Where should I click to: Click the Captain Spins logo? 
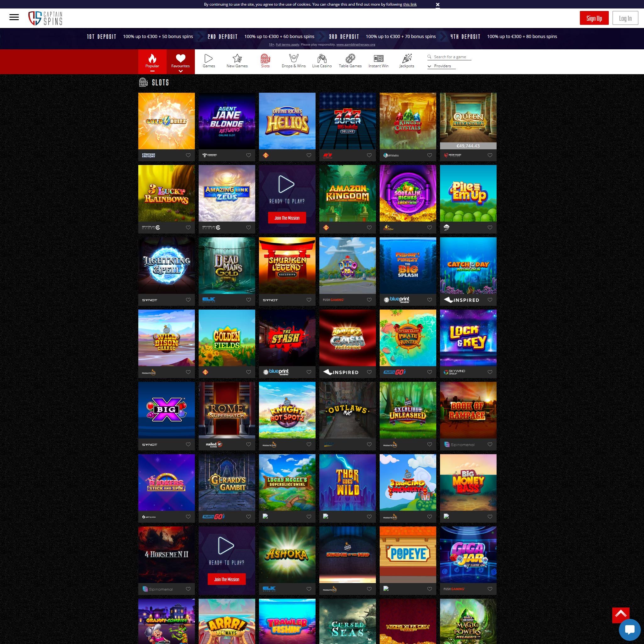click(45, 18)
